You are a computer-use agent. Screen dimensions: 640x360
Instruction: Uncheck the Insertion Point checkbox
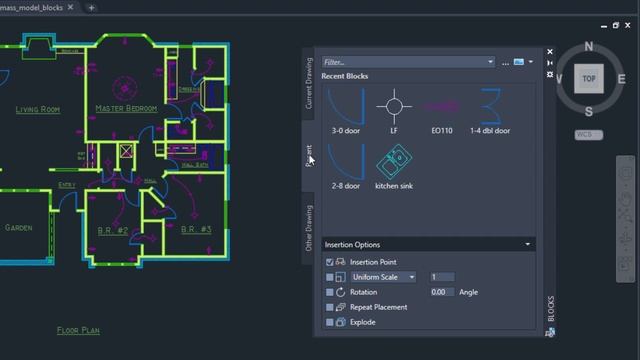point(329,262)
